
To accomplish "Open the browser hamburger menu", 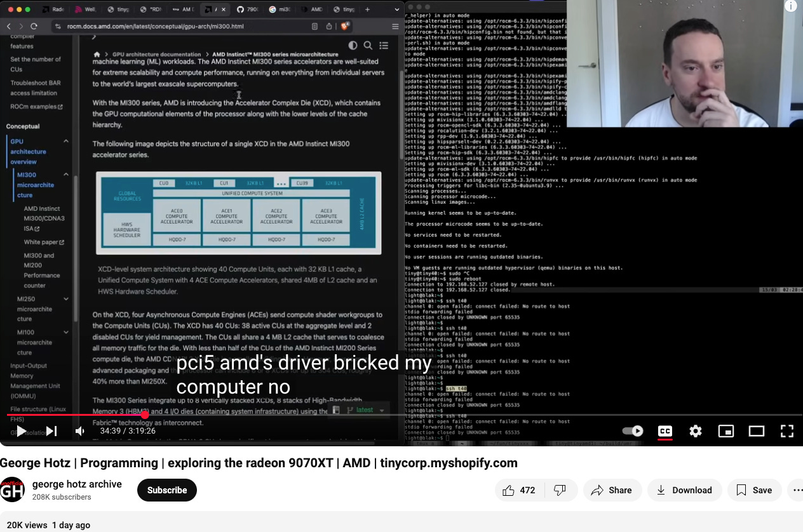I will [395, 27].
